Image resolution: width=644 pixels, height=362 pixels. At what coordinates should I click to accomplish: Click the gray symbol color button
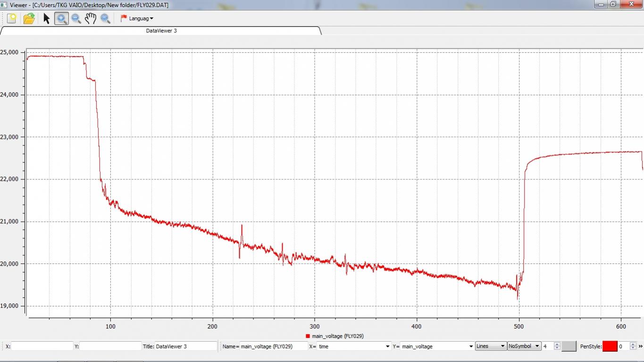(x=569, y=346)
